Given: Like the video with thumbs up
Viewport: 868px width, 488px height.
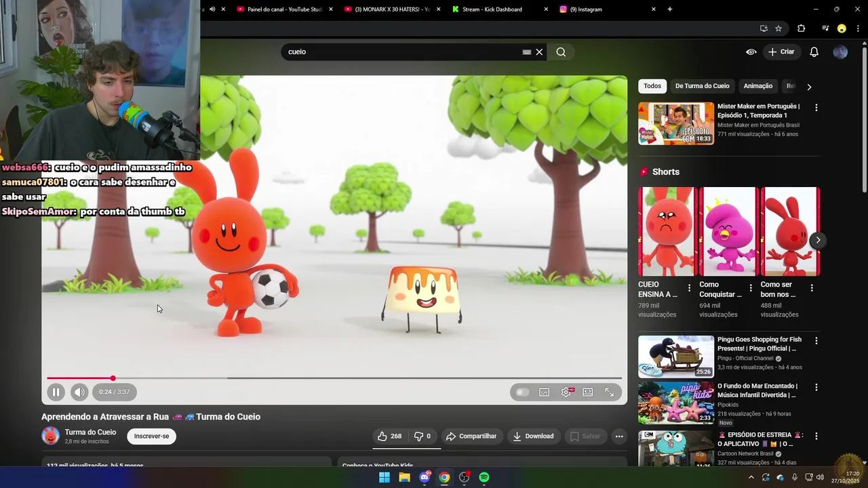Looking at the screenshot, I should coord(390,436).
